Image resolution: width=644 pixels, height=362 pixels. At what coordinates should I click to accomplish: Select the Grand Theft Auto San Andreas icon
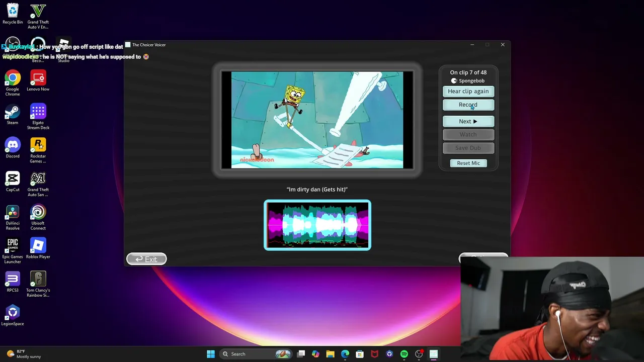point(38,184)
